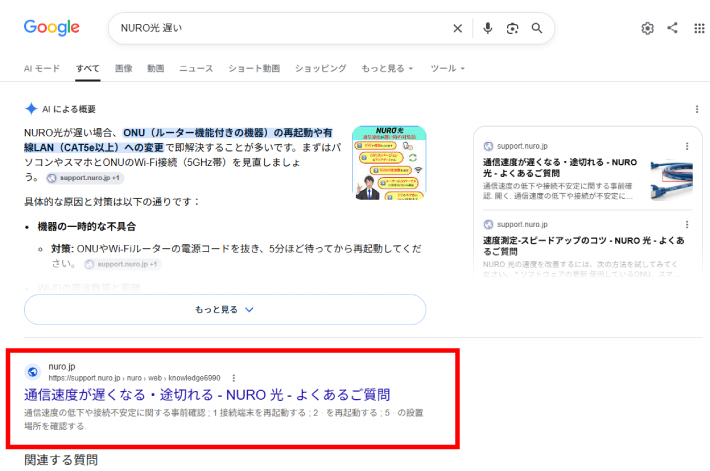The width and height of the screenshot is (710, 471).
Task: Open AI overview three-dot options
Action: tap(697, 109)
